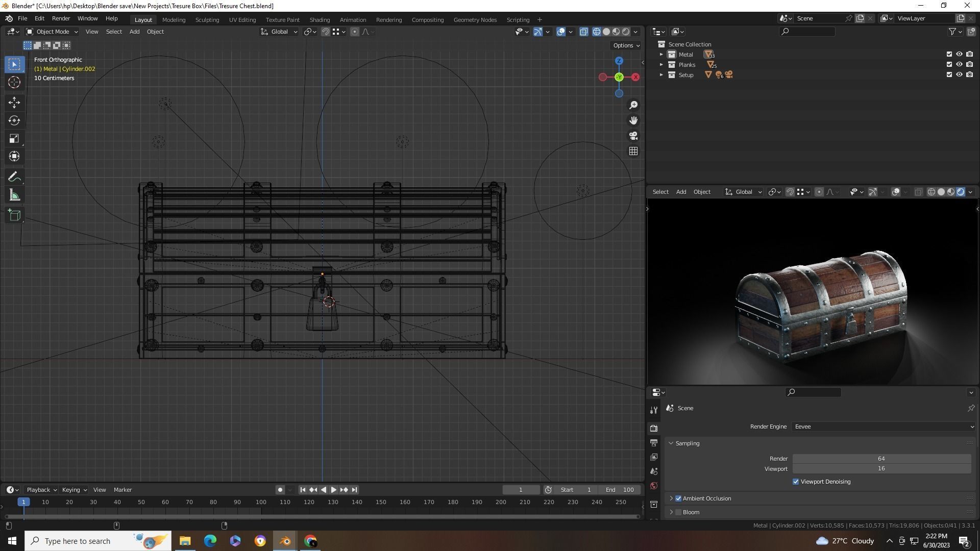This screenshot has height=551, width=980.
Task: Enable the Bloom checkbox
Action: tap(678, 512)
